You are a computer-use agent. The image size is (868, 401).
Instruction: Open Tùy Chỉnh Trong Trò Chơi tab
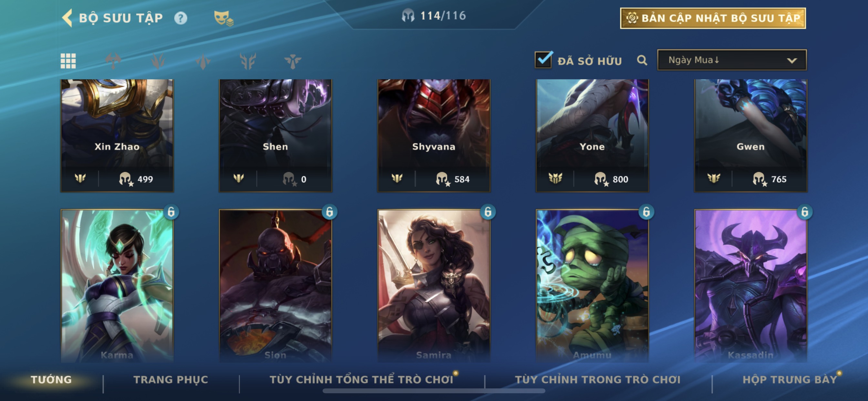click(x=598, y=379)
